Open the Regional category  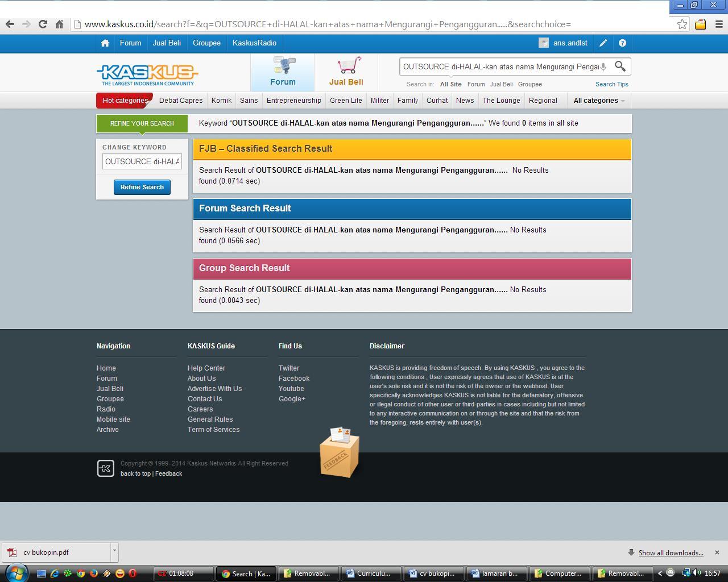click(543, 101)
